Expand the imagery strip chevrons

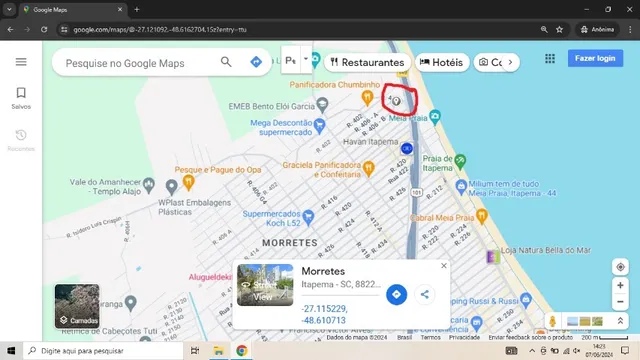620,321
